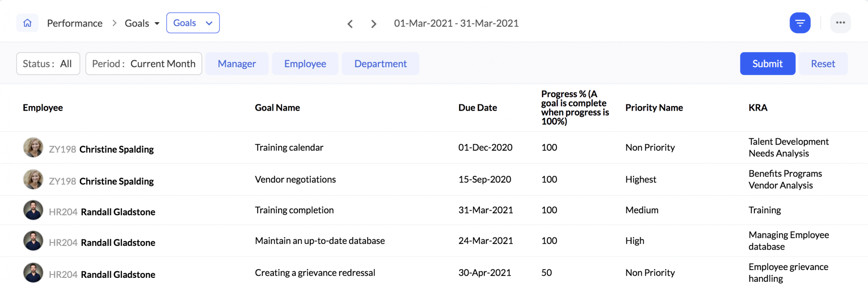
Task: Select the Manager filter chip
Action: click(237, 64)
